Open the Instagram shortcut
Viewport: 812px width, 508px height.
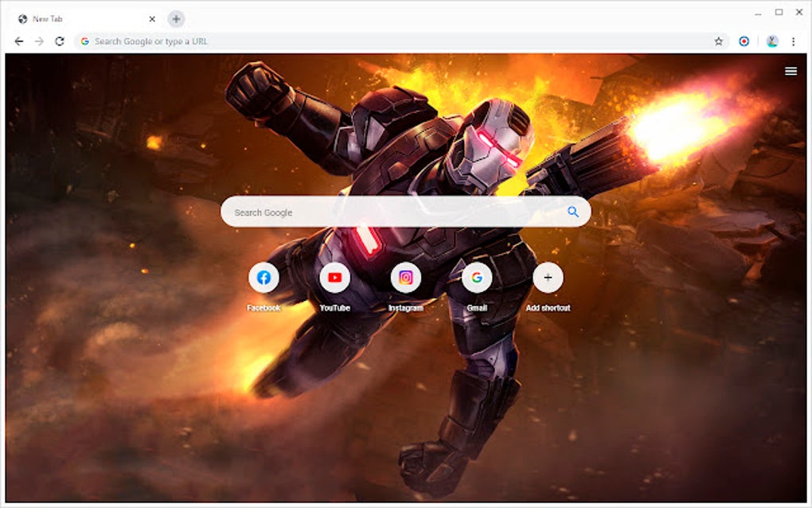click(405, 277)
